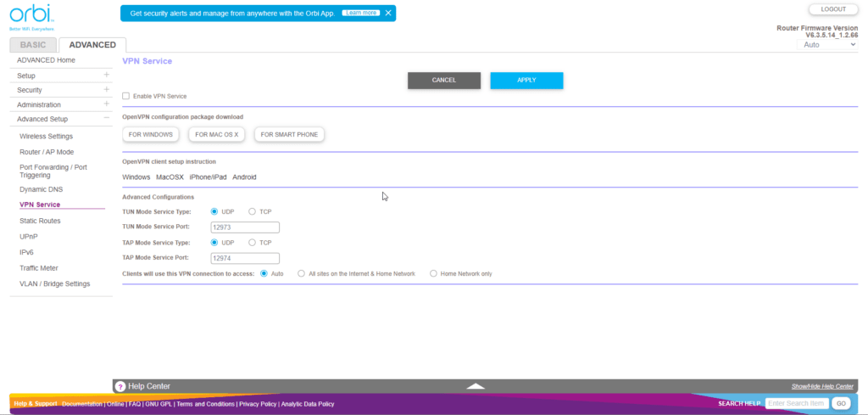Download the FOR WINDOWS OpenVPN package
The image size is (868, 415).
tap(151, 134)
